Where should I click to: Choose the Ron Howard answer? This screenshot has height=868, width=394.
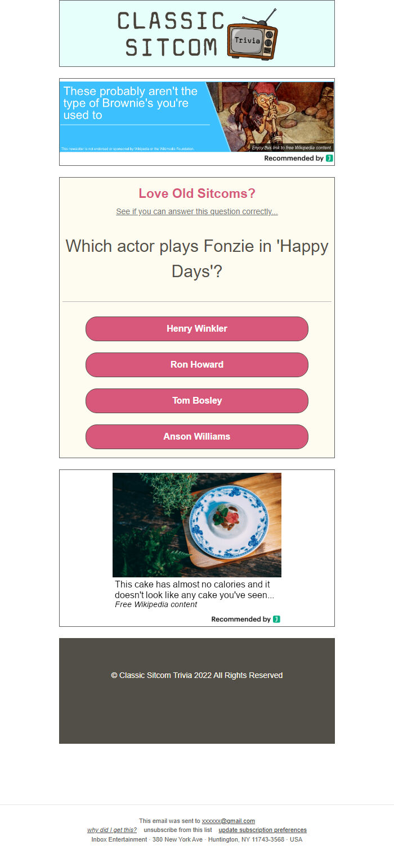click(x=197, y=365)
